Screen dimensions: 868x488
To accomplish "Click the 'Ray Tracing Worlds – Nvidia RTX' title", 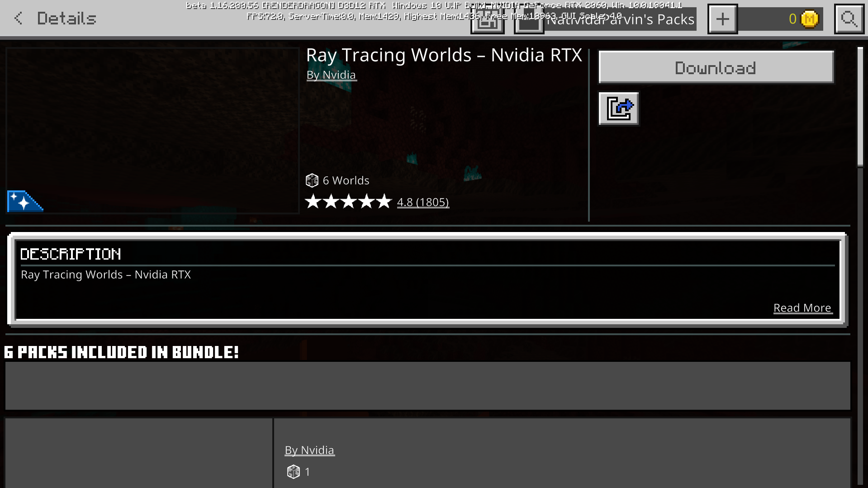I will [444, 55].
